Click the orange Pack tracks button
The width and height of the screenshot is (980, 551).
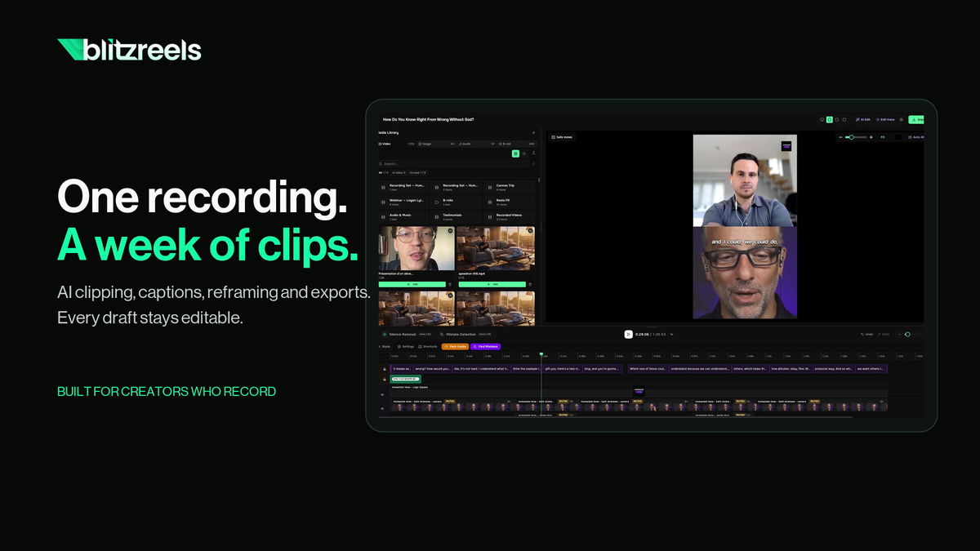[x=455, y=347]
